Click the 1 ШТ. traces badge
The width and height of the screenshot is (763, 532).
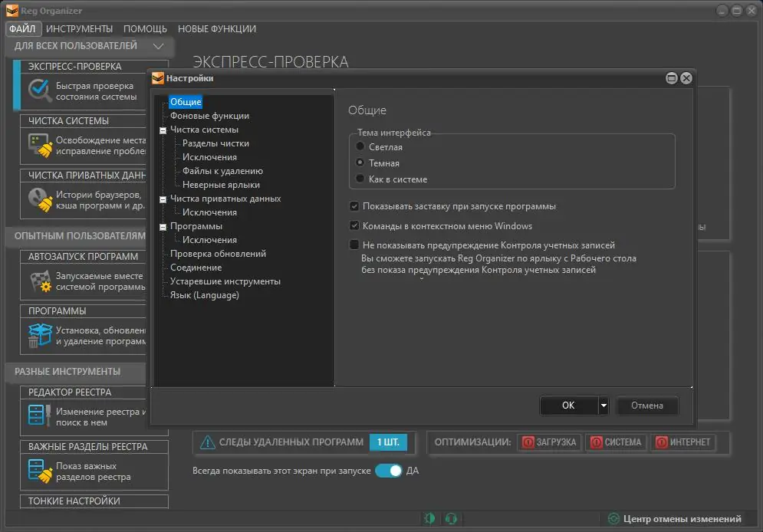tap(390, 442)
